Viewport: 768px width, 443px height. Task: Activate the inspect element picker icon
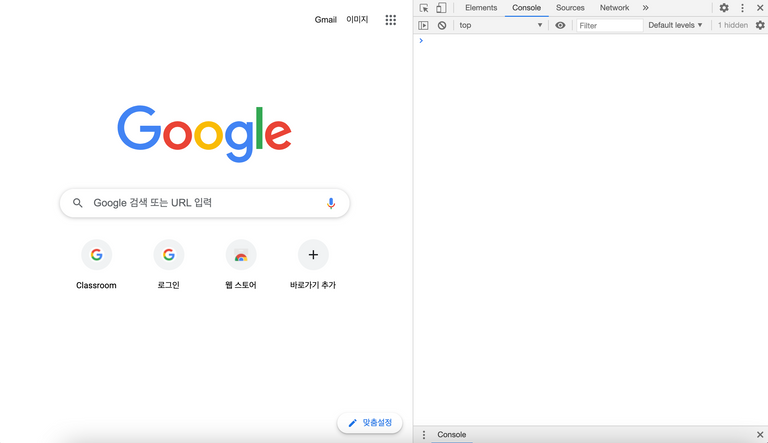424,8
